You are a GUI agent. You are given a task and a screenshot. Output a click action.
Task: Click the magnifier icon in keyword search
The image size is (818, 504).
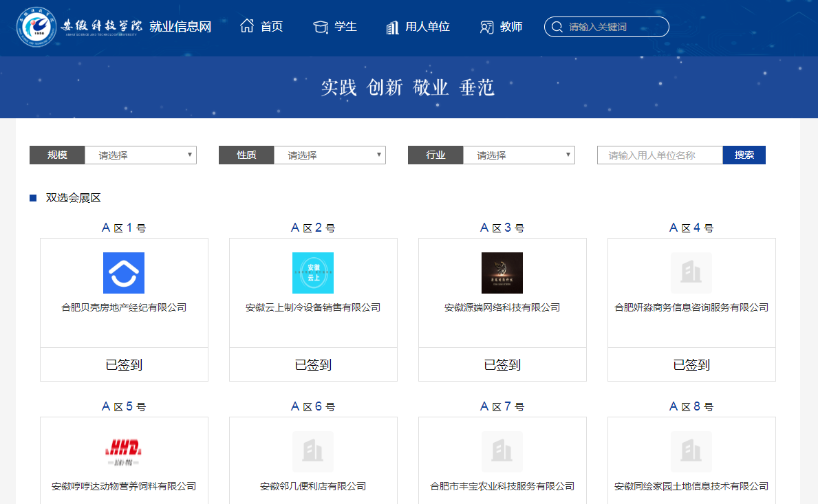coord(557,27)
